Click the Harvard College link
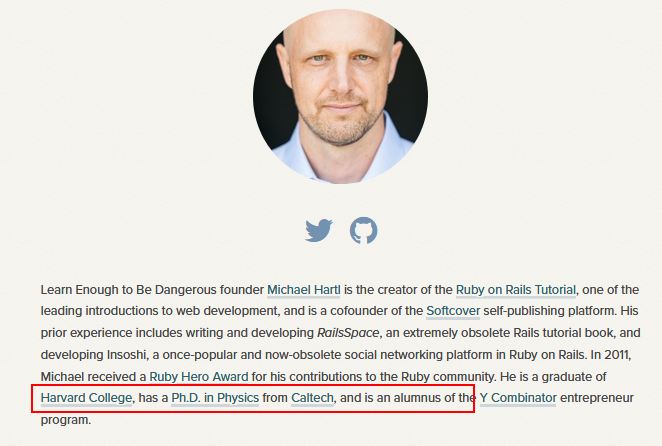Viewport: 662px width, 446px height. [87, 398]
